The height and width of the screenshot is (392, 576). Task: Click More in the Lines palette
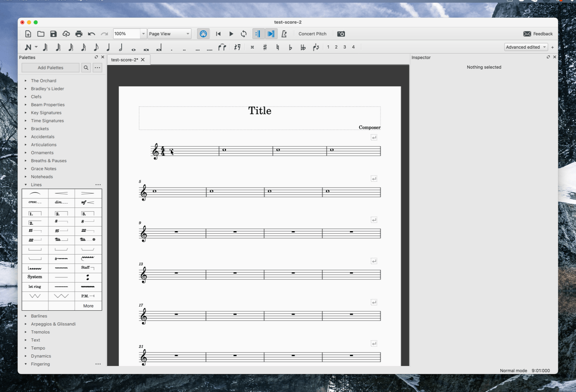coord(88,306)
